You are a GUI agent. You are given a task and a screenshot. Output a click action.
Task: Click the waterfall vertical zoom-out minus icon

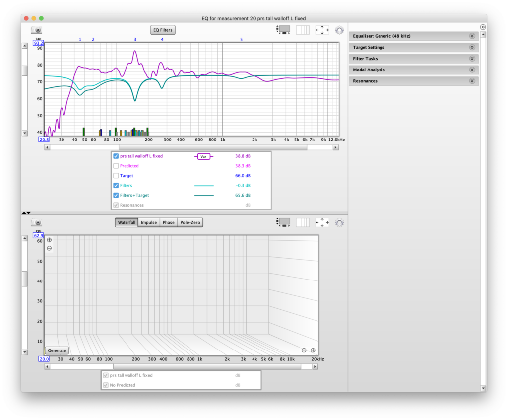49,248
